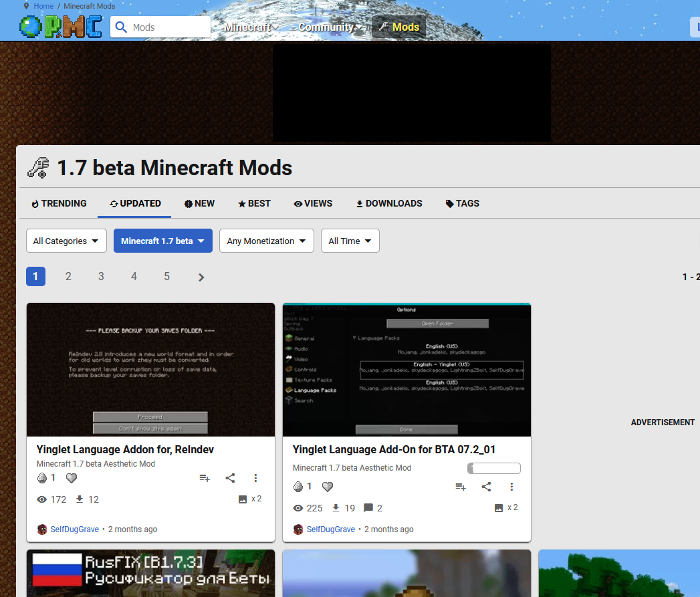Image resolution: width=700 pixels, height=597 pixels.
Task: Open the Mods section in header
Action: [399, 27]
